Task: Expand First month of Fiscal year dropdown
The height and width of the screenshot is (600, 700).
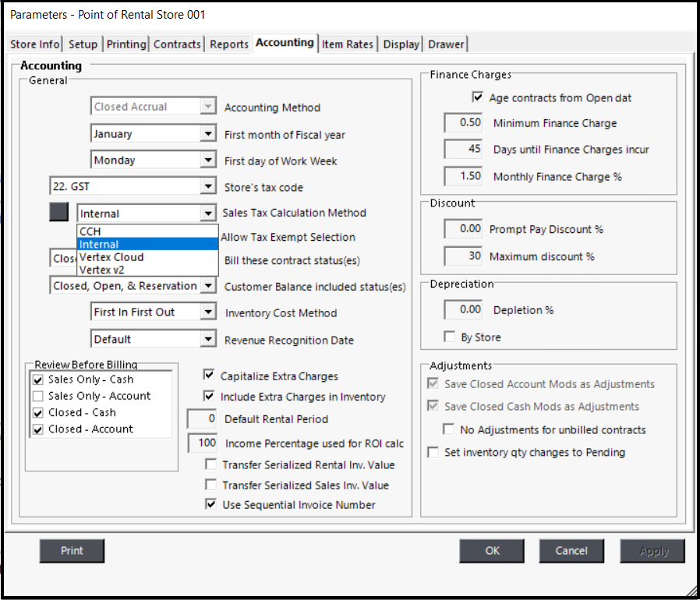Action: point(208,134)
